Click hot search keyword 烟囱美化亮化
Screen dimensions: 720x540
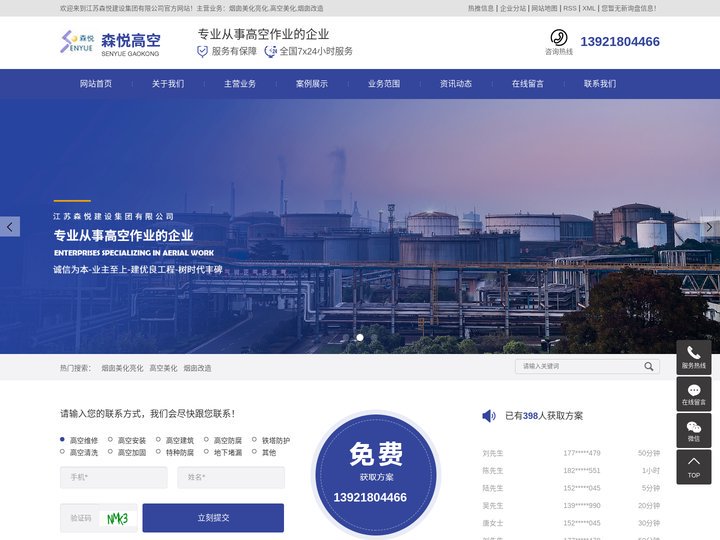[x=122, y=368]
